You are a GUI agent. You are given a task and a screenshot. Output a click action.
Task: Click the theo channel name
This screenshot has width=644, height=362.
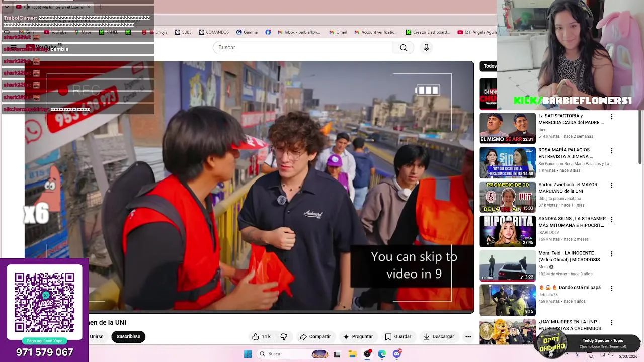coord(542,129)
